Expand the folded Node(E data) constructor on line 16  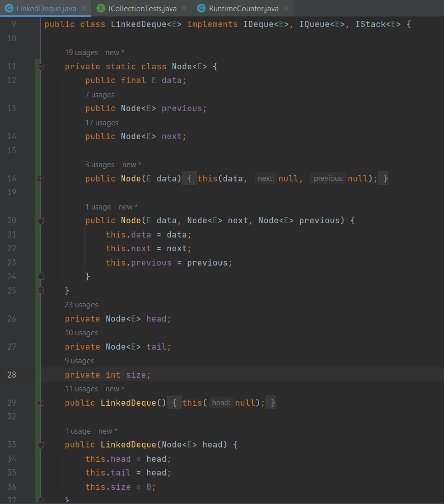coord(41,179)
